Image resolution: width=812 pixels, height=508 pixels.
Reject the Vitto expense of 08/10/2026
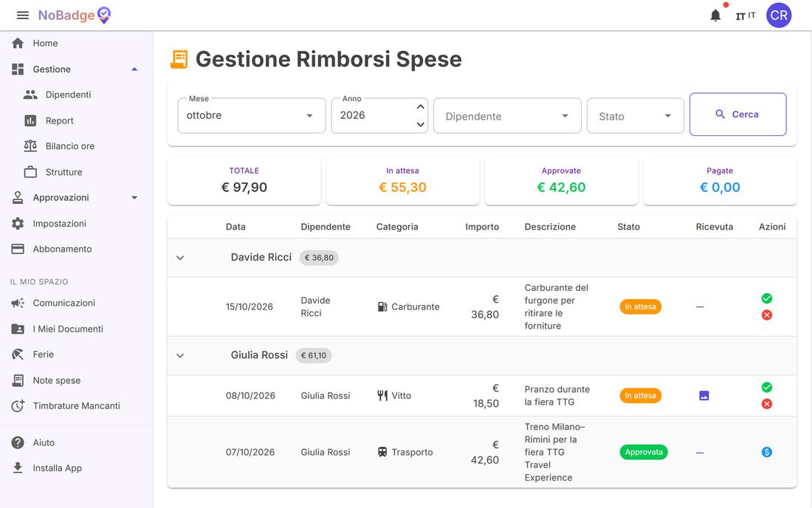(x=767, y=404)
